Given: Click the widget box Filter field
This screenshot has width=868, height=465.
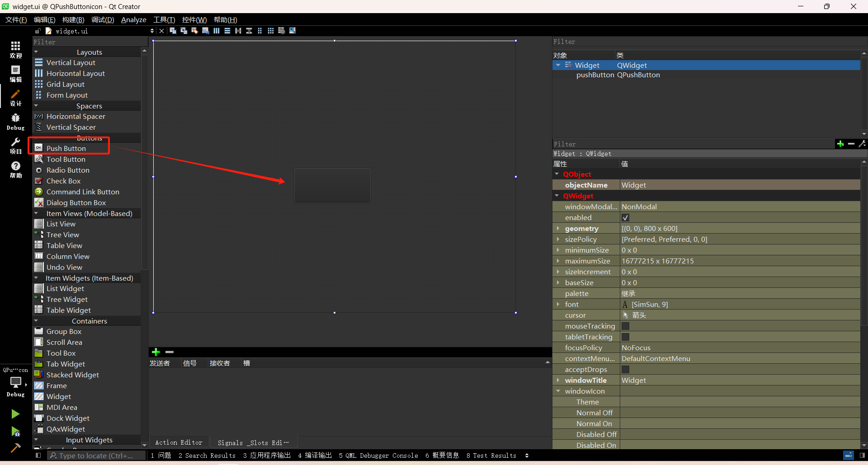Looking at the screenshot, I should (x=90, y=42).
